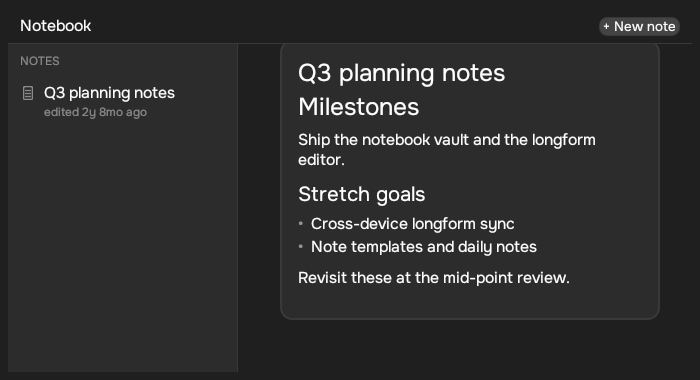Click the Milestones heading

click(358, 107)
